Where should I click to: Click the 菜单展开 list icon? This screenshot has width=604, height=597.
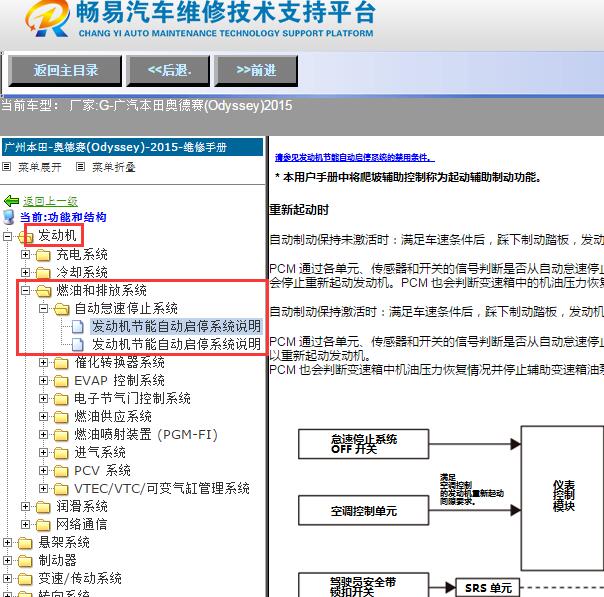point(6,167)
